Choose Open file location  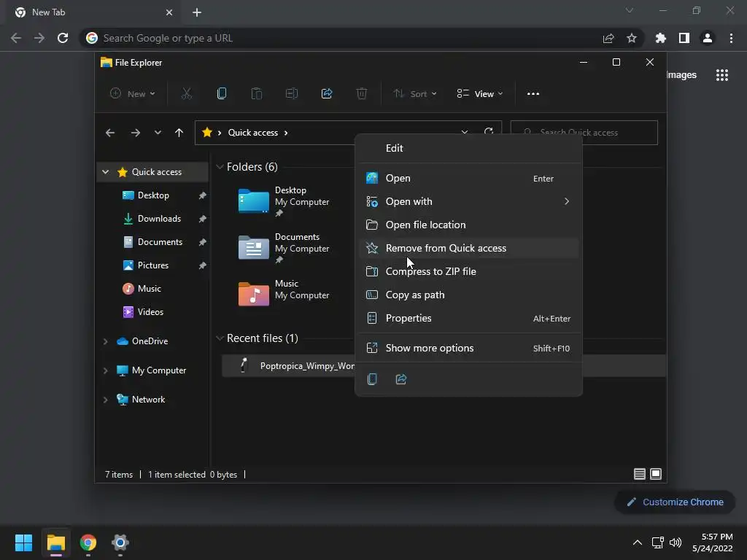[469, 225]
